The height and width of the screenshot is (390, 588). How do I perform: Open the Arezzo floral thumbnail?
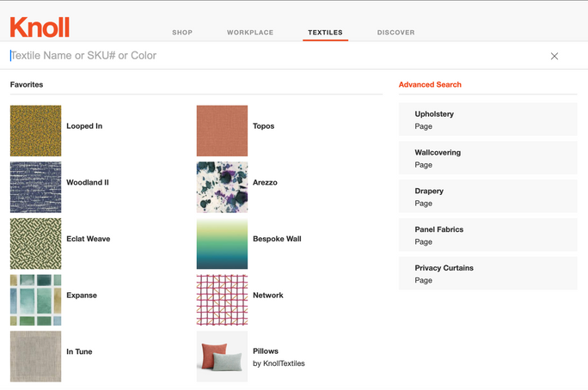(222, 187)
